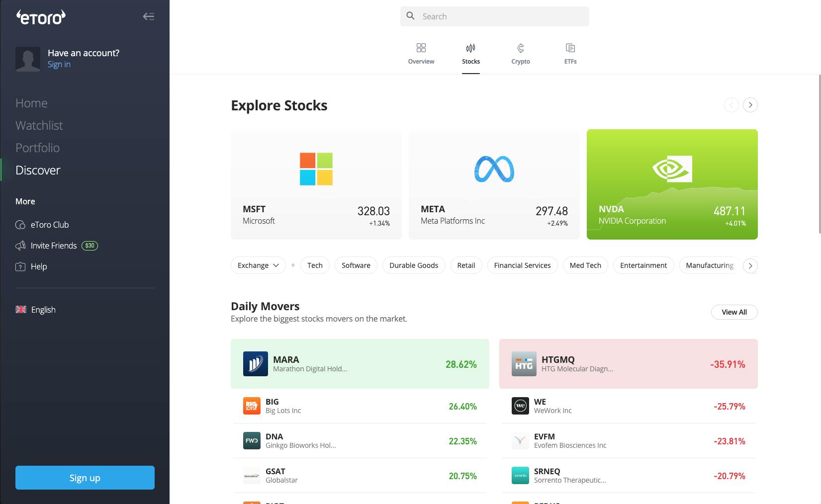Open the eToro Club icon
The height and width of the screenshot is (504, 821).
click(20, 225)
